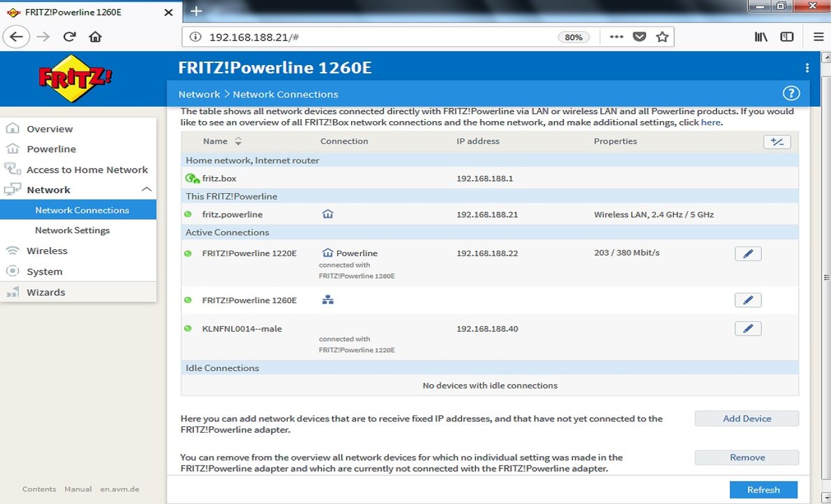Click the 80% zoom level indicator
This screenshot has height=504, width=831.
[573, 37]
